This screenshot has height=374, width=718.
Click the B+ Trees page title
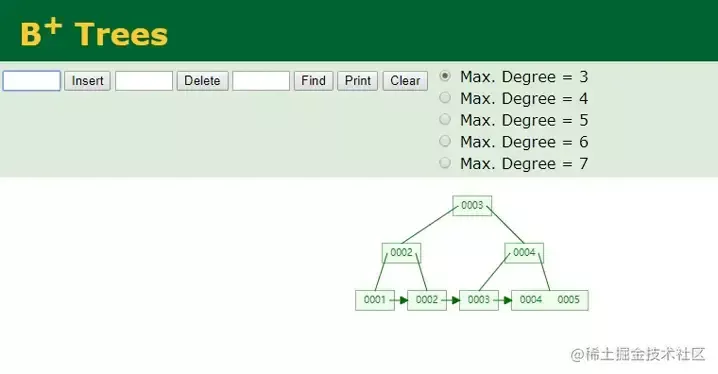[x=94, y=33]
